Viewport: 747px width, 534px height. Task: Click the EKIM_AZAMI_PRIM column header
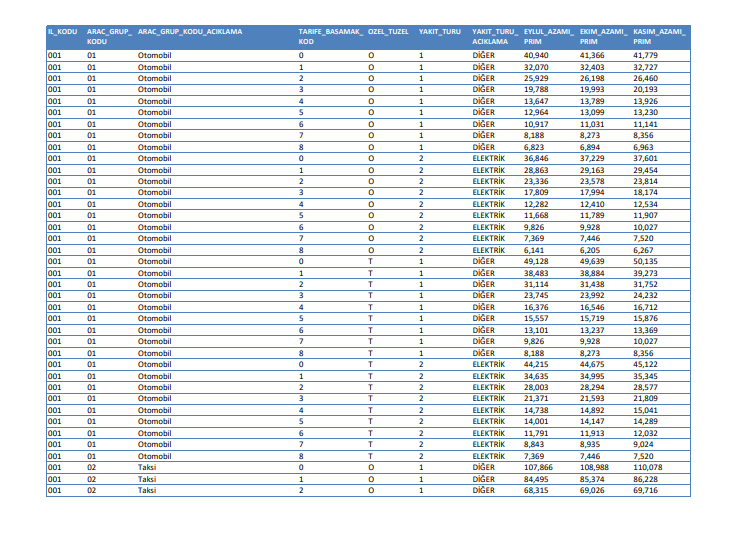603,37
